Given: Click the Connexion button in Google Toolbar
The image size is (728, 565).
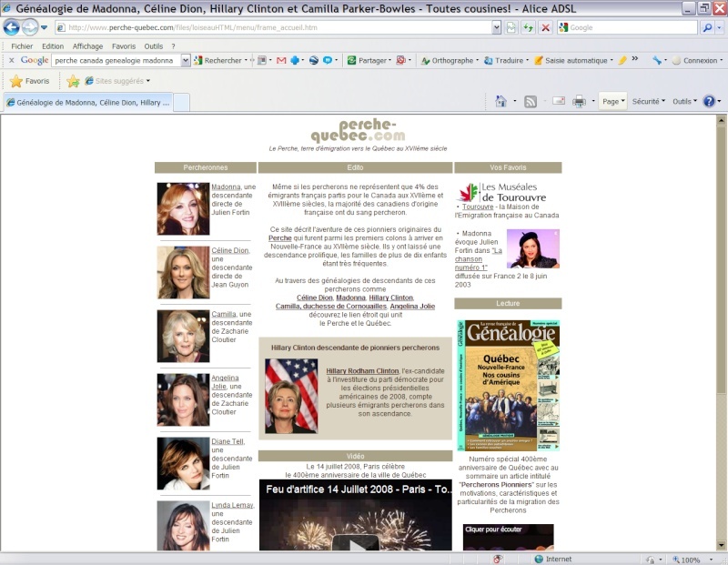Looking at the screenshot, I should (696, 60).
